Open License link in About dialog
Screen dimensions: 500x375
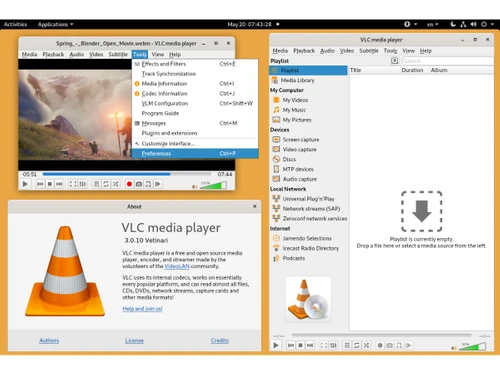click(x=134, y=340)
